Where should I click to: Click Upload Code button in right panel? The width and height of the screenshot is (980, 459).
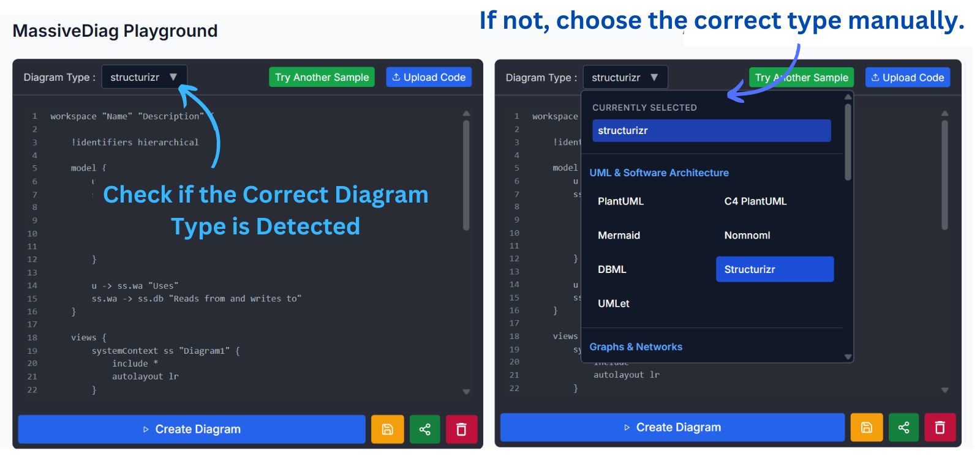point(908,78)
